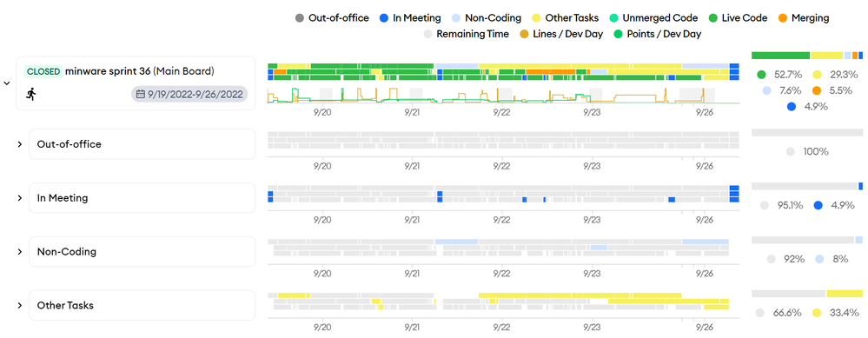Viewport: 868px width, 338px height.
Task: Click the light-blue 7.6% summary dot
Action: click(x=766, y=90)
